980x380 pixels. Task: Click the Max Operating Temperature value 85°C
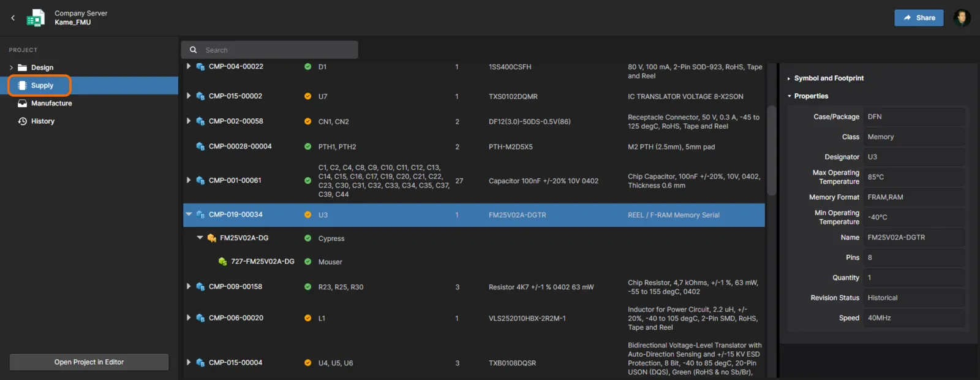914,177
